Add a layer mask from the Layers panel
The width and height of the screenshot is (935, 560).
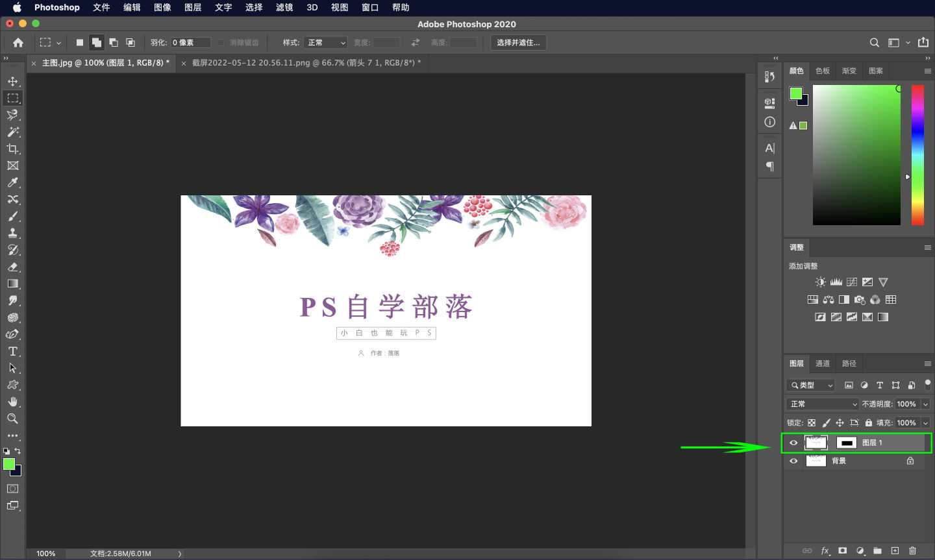click(x=842, y=550)
